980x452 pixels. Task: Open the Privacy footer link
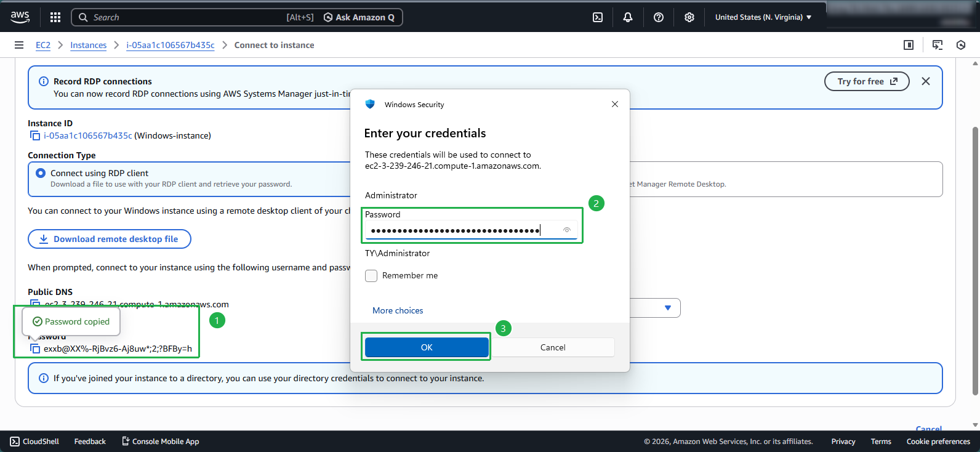pos(843,442)
